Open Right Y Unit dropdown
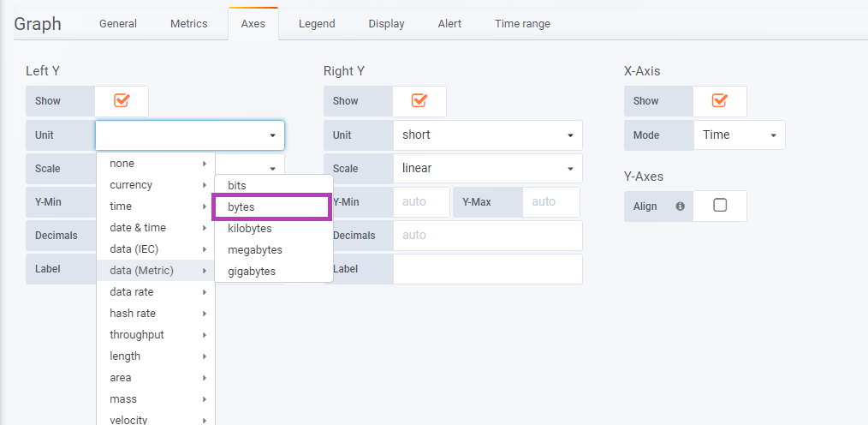The image size is (868, 425). point(488,135)
